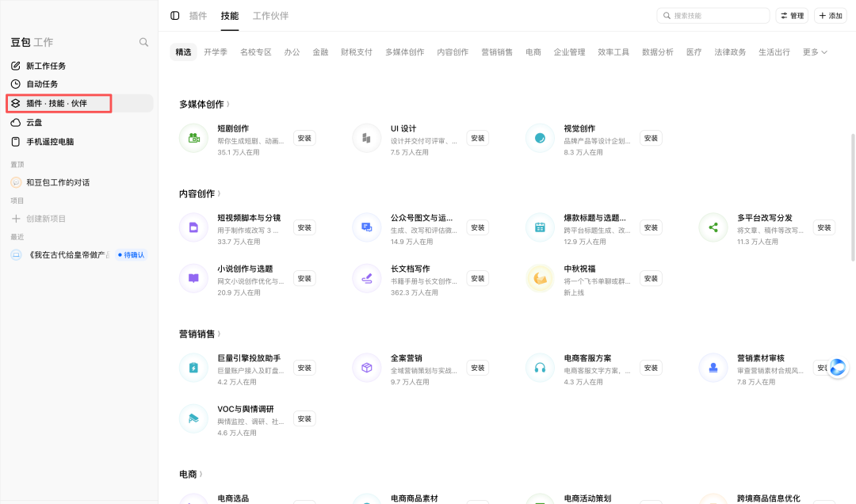Select the 法律政务 category tab
Screen dimensions: 856x504
(730, 52)
